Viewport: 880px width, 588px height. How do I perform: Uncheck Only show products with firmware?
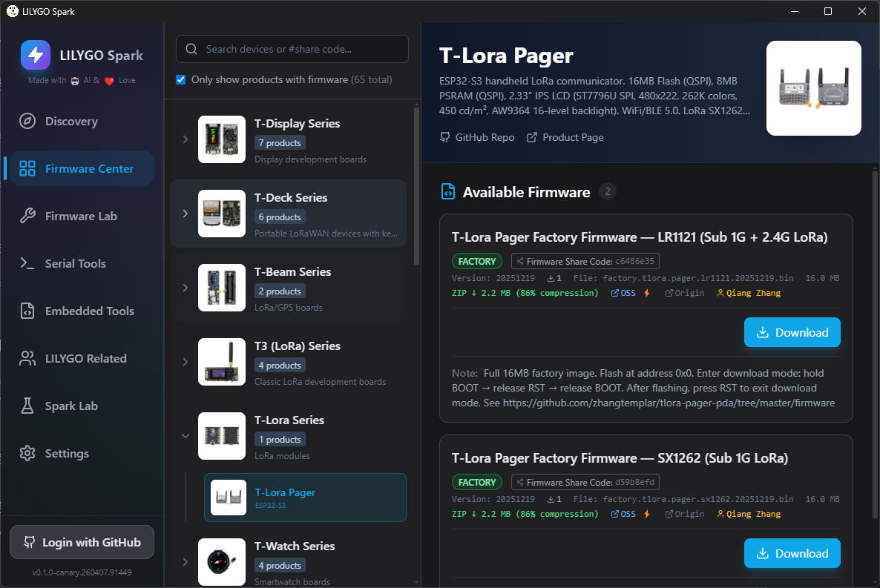[x=181, y=80]
